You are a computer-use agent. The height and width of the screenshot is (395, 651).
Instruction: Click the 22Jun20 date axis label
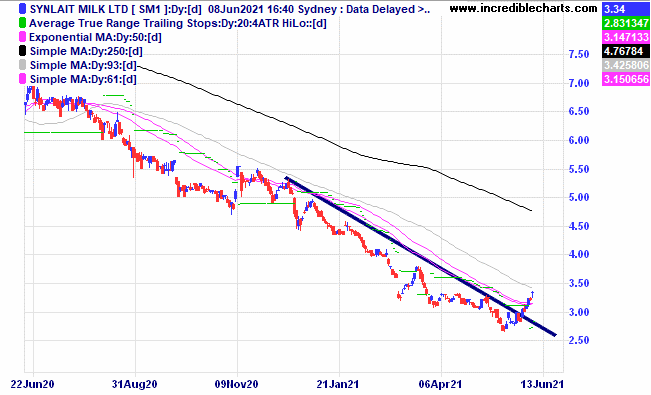(32, 384)
